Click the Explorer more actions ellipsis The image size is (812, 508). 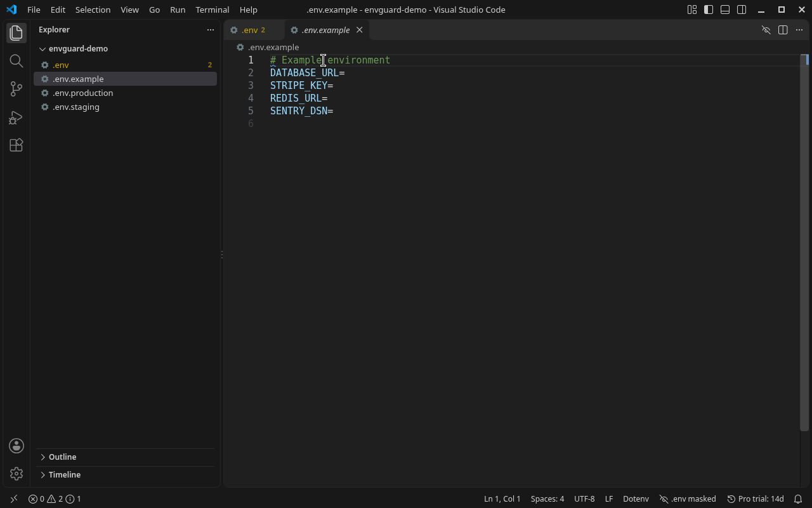[211, 30]
